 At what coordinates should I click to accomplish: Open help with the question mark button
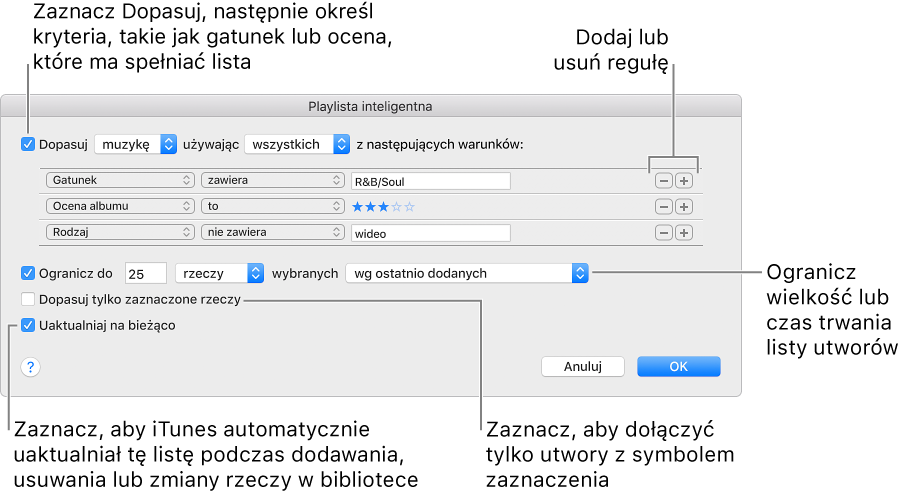pos(31,367)
